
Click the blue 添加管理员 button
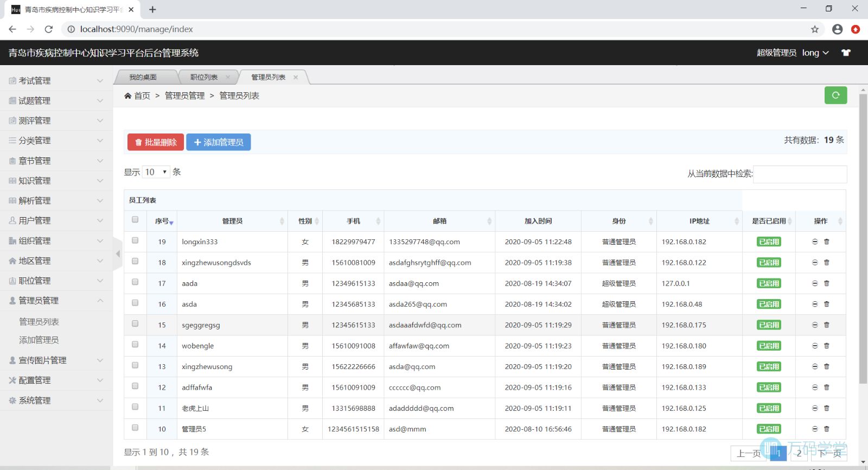click(x=219, y=142)
